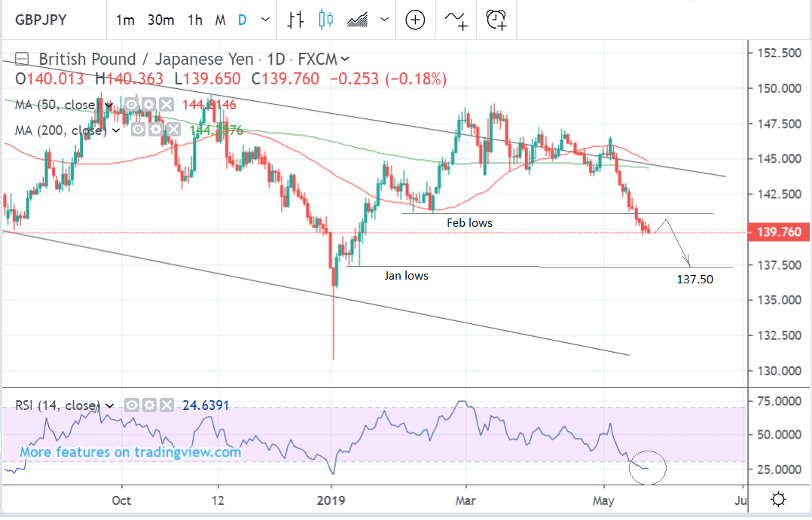812x520 pixels.
Task: Expand the RSI (14, close) indicator arrow
Action: tap(110, 405)
